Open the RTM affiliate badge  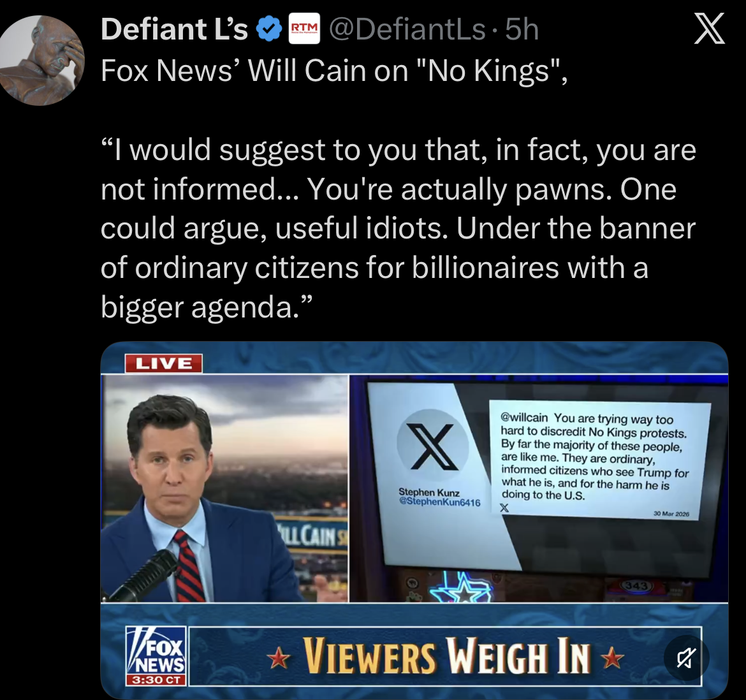[x=305, y=29]
